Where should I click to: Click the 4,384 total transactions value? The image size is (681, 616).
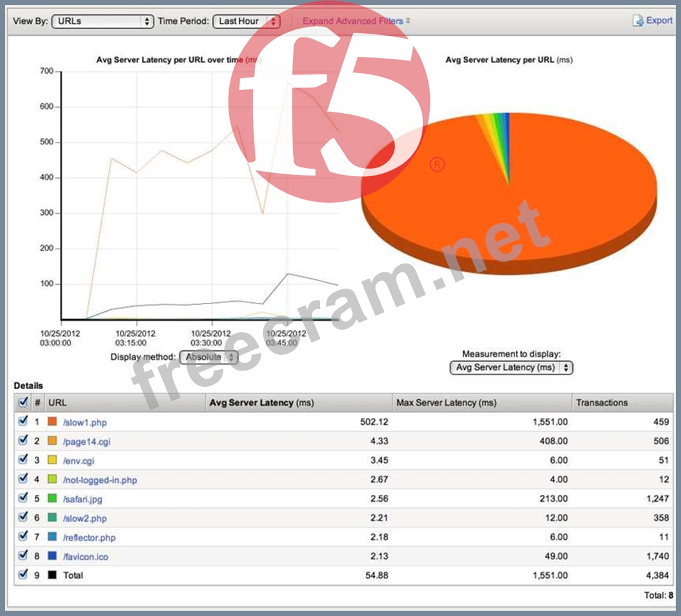tap(657, 575)
